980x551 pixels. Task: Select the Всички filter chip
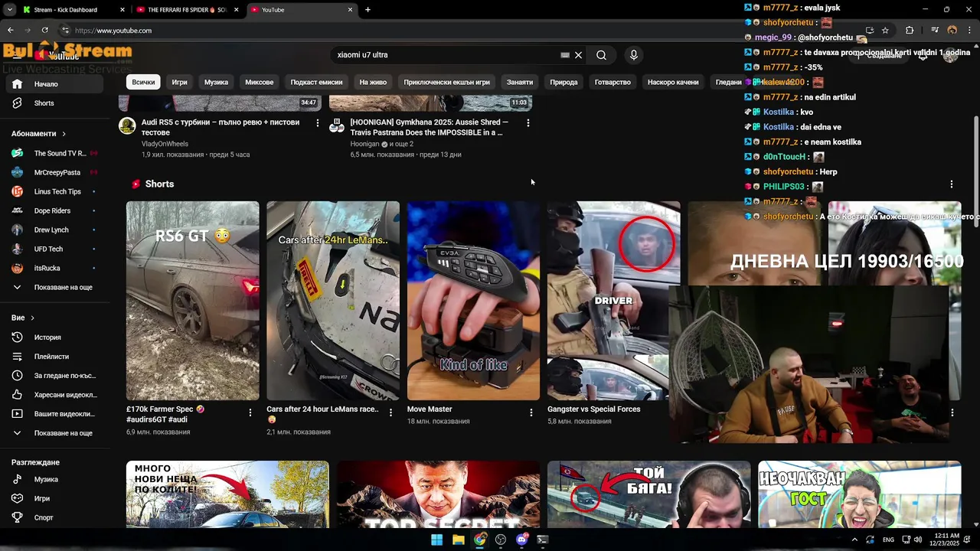[x=143, y=82]
